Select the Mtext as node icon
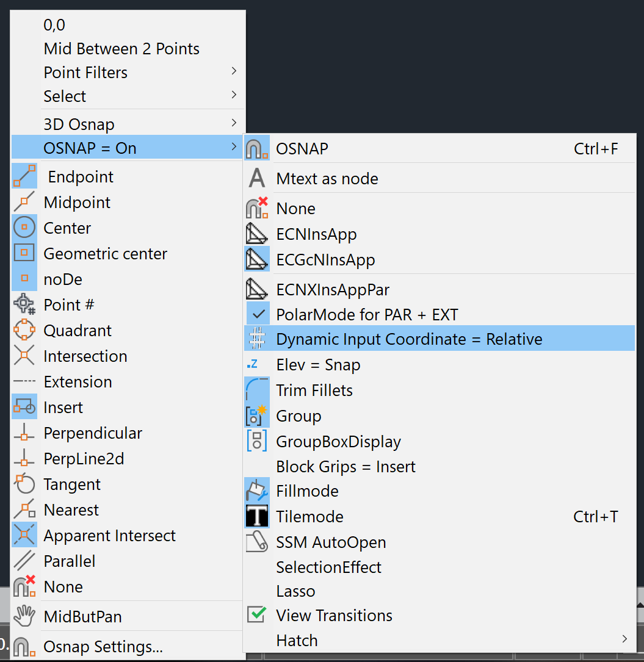The width and height of the screenshot is (644, 662). [x=257, y=179]
